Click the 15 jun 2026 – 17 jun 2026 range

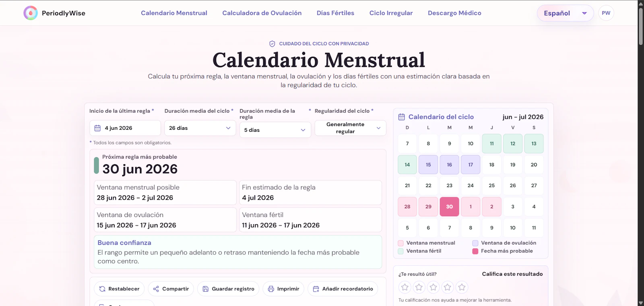(136, 225)
